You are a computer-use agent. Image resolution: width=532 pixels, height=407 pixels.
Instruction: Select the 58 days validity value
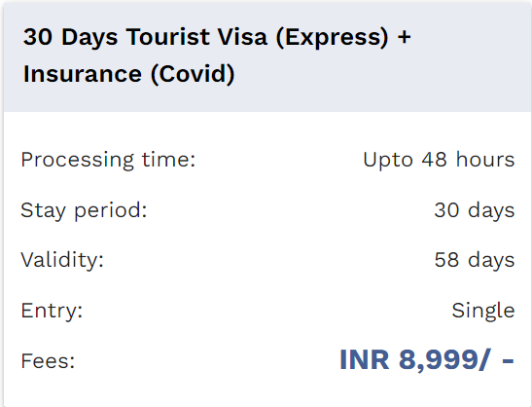click(475, 260)
